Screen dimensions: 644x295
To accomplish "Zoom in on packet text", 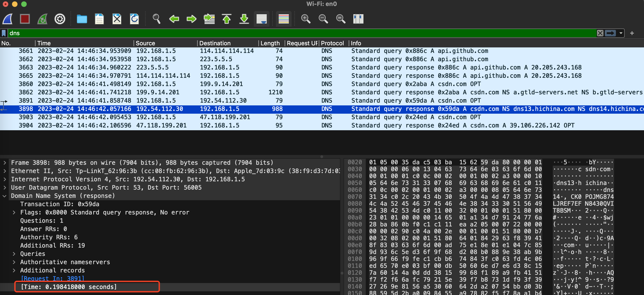I will (305, 19).
